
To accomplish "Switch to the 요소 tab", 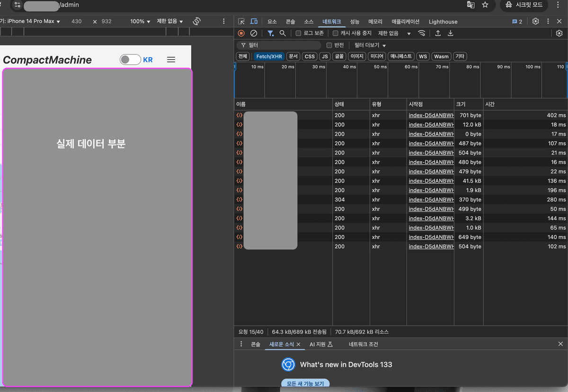I will (272, 21).
